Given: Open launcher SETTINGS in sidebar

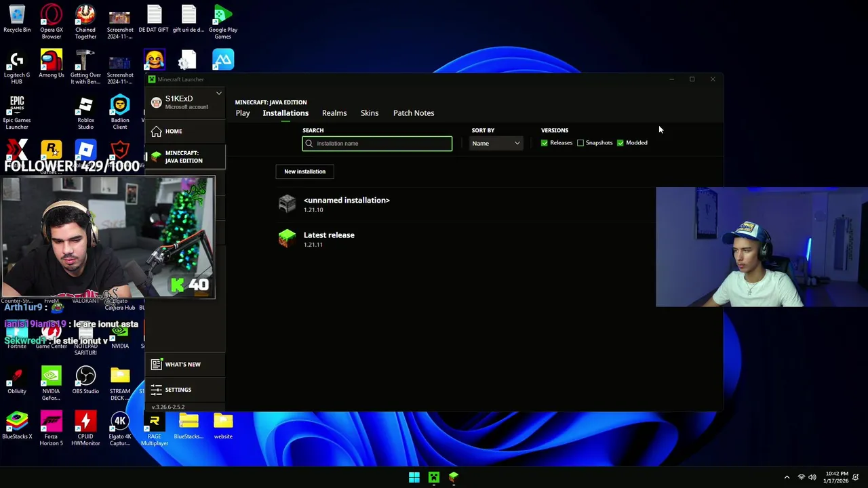Looking at the screenshot, I should tap(185, 390).
